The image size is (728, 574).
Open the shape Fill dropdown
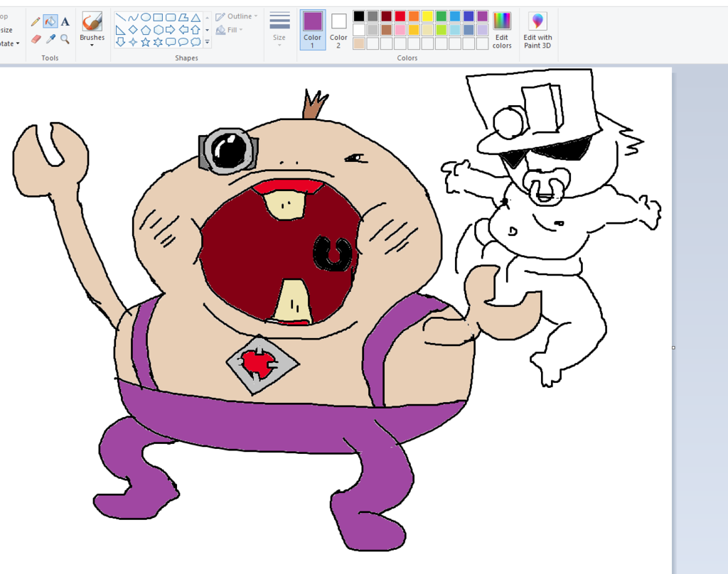click(230, 30)
